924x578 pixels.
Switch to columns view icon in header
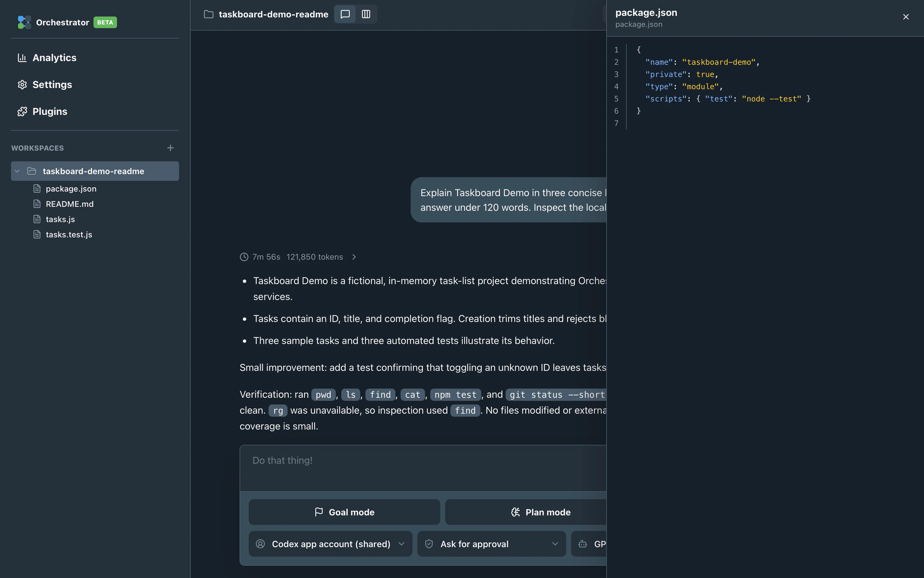click(366, 14)
